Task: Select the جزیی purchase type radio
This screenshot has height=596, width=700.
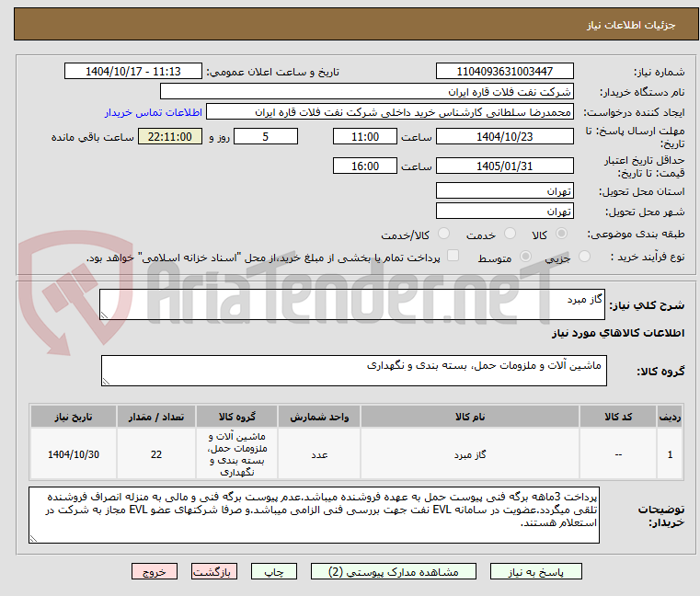Action: (584, 257)
